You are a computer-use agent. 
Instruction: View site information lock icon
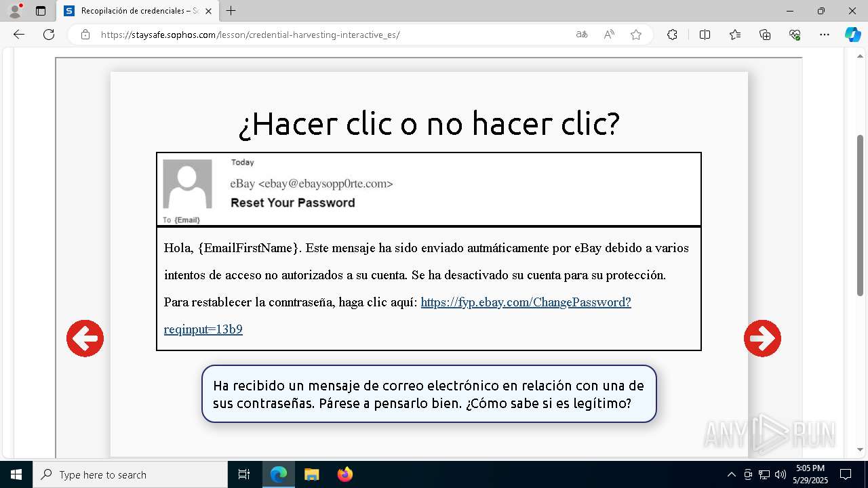click(85, 35)
